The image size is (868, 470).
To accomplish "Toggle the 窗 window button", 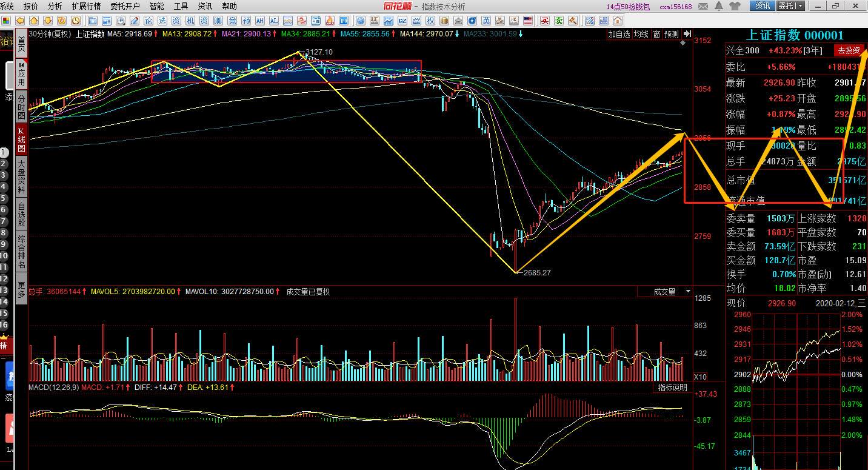I will point(656,35).
